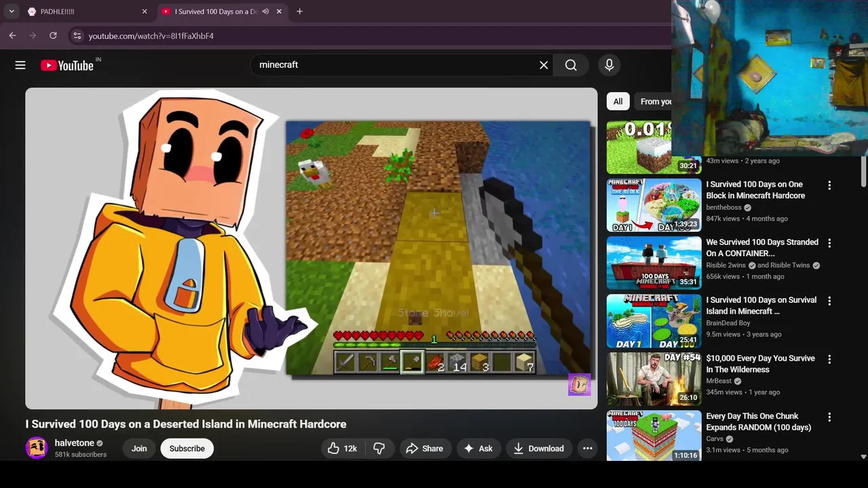The image size is (868, 488).
Task: Click the scrollbar down arrow
Action: coord(863,457)
